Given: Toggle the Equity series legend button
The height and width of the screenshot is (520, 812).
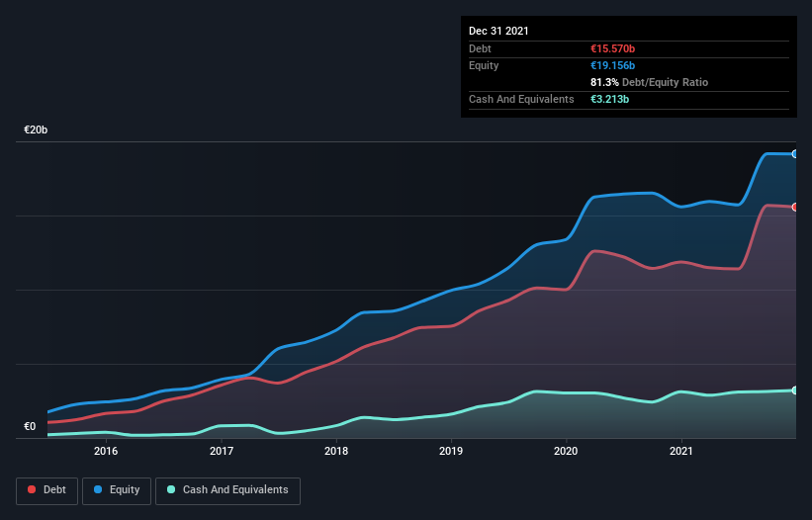Looking at the screenshot, I should pos(117,490).
